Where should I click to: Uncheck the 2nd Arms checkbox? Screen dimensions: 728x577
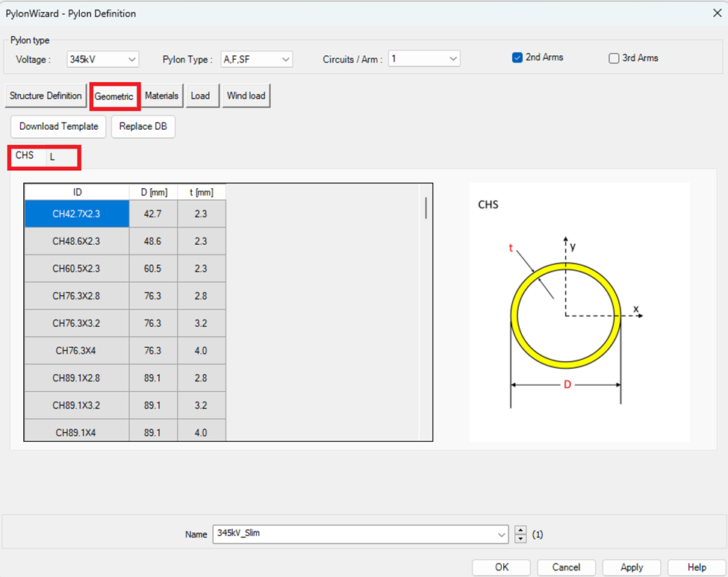[517, 58]
